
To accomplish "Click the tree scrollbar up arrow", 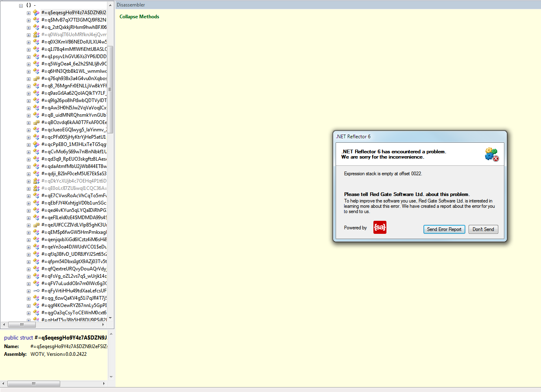I will click(x=110, y=5).
